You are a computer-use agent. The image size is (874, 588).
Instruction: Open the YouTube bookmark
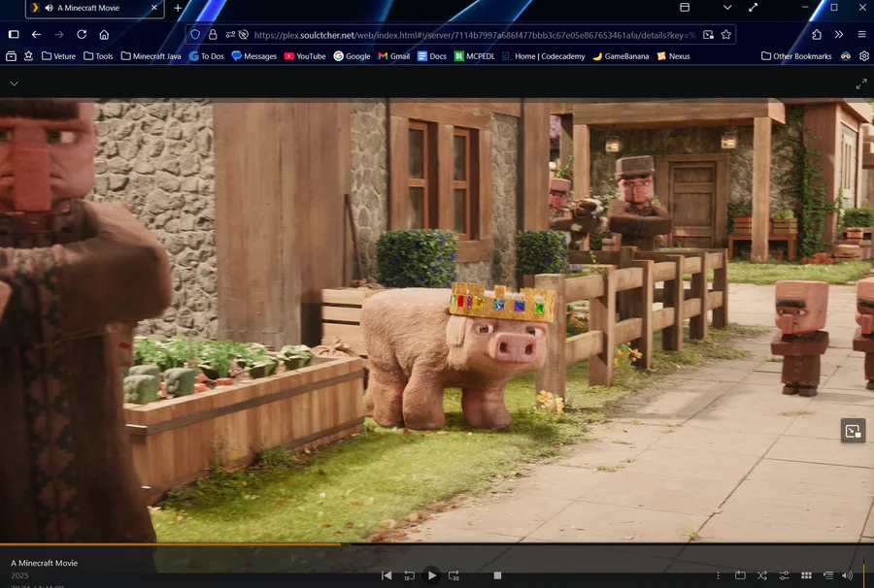coord(305,56)
